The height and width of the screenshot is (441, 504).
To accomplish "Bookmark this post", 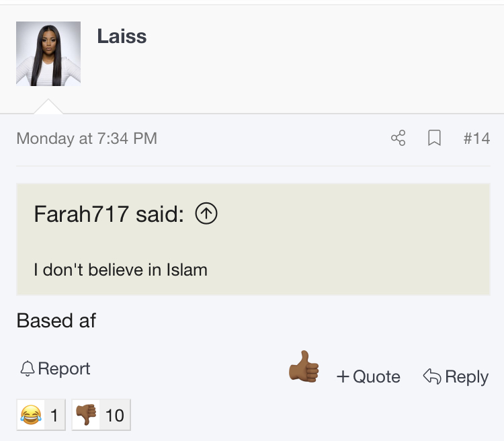I will (x=435, y=138).
